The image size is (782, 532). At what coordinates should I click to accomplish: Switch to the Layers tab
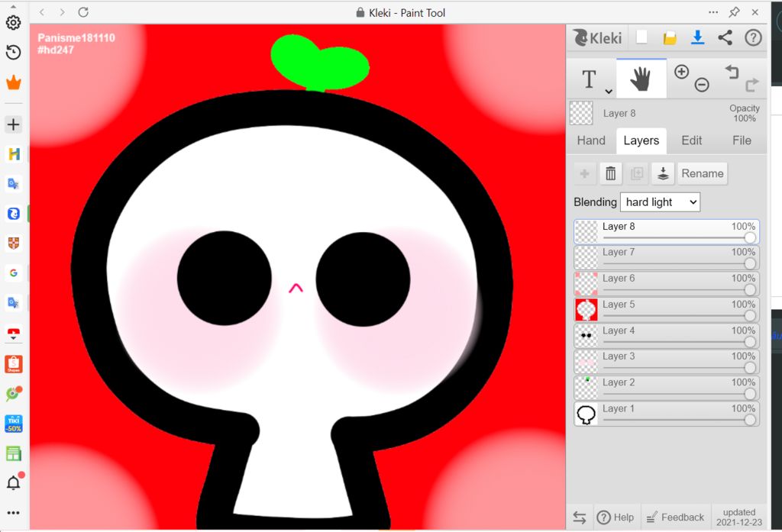[x=641, y=140]
